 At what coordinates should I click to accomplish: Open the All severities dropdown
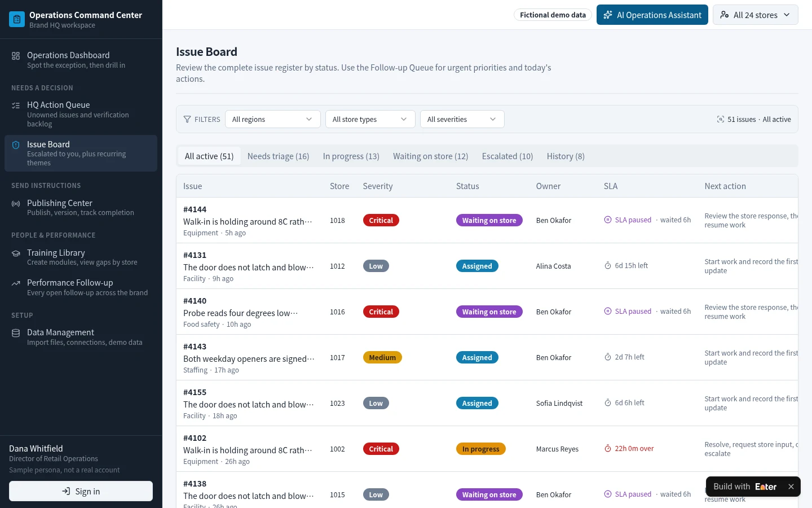click(462, 119)
